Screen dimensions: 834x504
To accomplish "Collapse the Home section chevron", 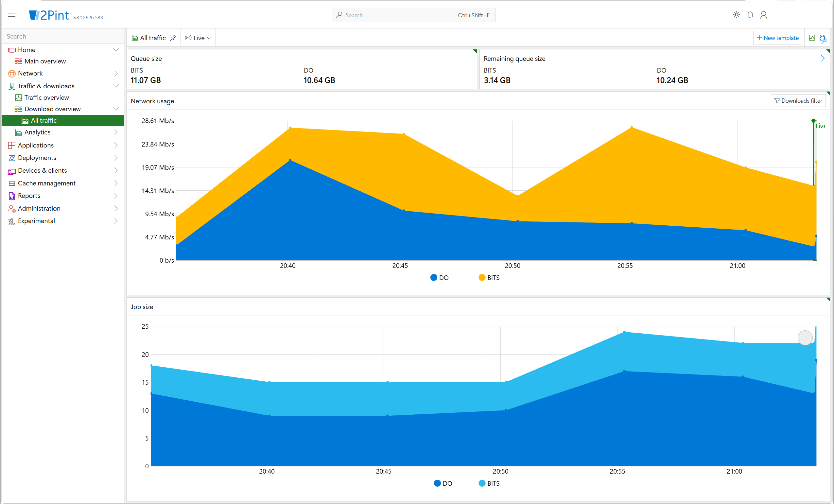I will tap(116, 50).
